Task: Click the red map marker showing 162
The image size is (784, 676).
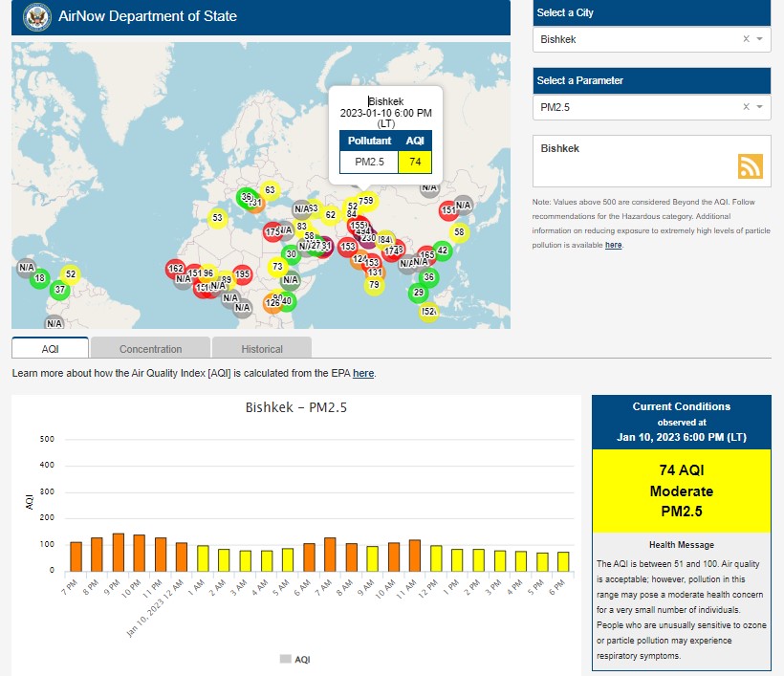Action: pos(175,270)
